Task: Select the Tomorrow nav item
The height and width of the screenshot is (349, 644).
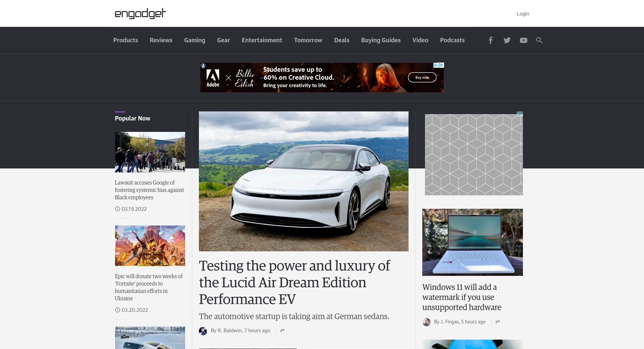Action: click(x=308, y=40)
